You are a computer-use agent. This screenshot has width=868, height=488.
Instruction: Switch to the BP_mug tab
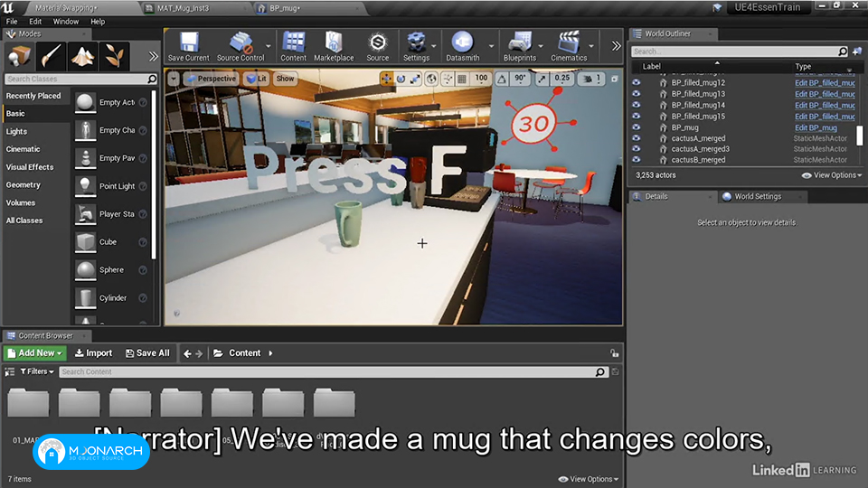[285, 8]
